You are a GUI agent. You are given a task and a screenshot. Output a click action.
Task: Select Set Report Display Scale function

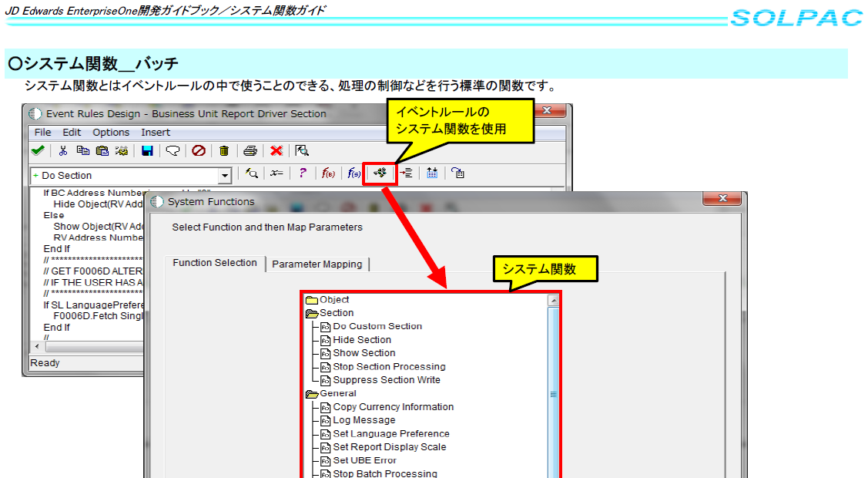pos(389,447)
